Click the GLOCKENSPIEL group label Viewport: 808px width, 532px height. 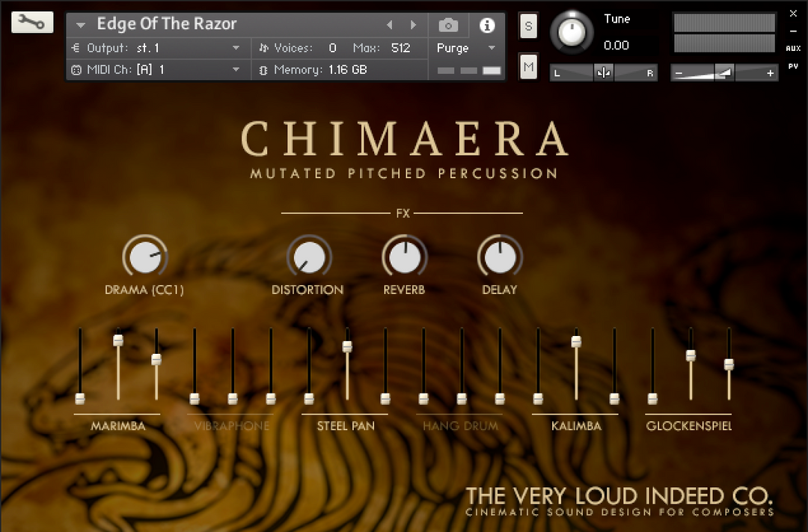point(689,426)
